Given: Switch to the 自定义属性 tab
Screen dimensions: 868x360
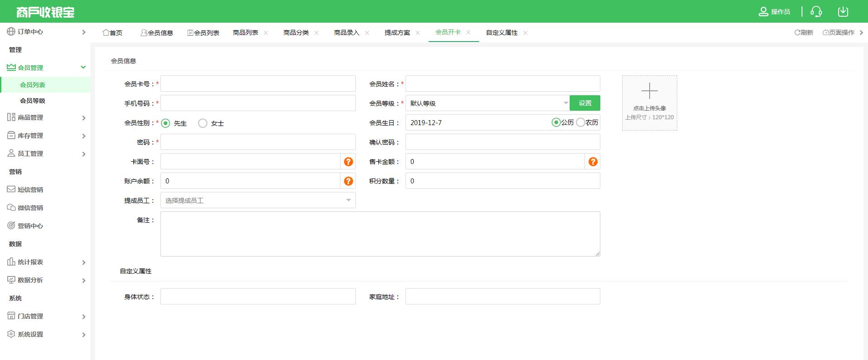Looking at the screenshot, I should click(x=501, y=33).
